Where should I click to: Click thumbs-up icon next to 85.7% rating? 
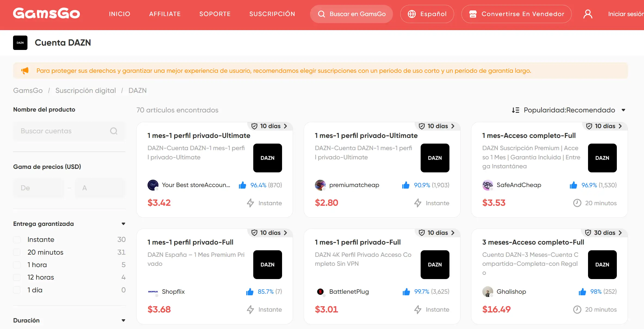pyautogui.click(x=250, y=292)
